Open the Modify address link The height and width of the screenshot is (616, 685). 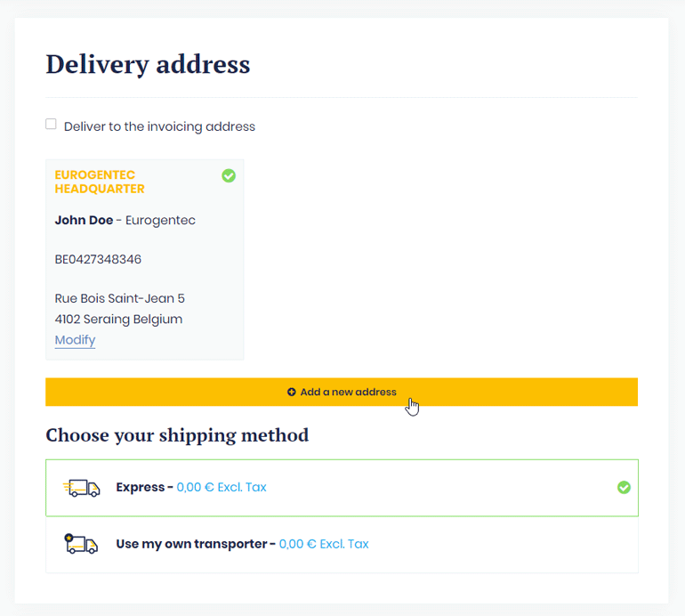(x=75, y=340)
